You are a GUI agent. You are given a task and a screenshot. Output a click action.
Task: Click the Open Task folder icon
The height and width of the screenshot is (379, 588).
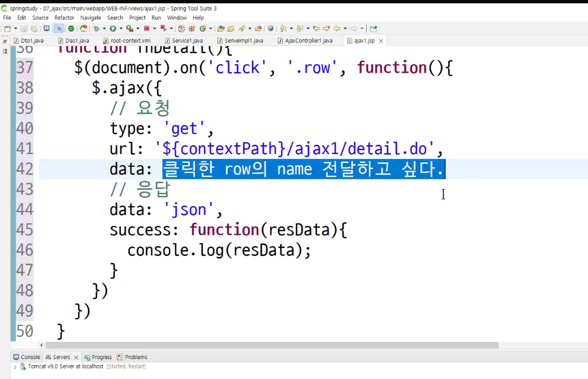(x=231, y=28)
